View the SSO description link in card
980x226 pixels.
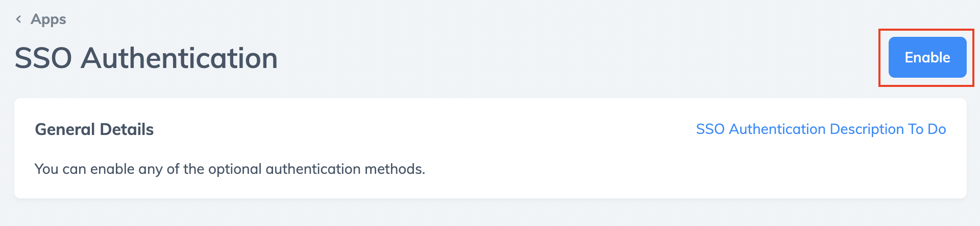coord(821,129)
